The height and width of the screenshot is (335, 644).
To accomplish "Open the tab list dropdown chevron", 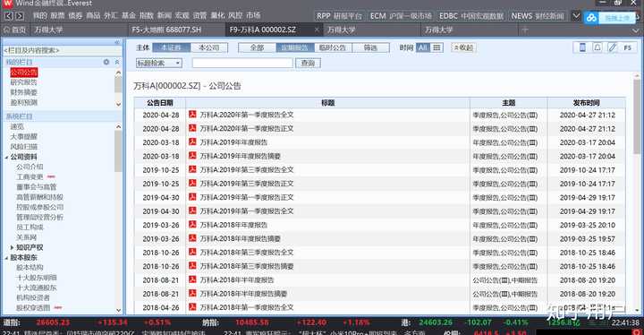I will (x=635, y=30).
